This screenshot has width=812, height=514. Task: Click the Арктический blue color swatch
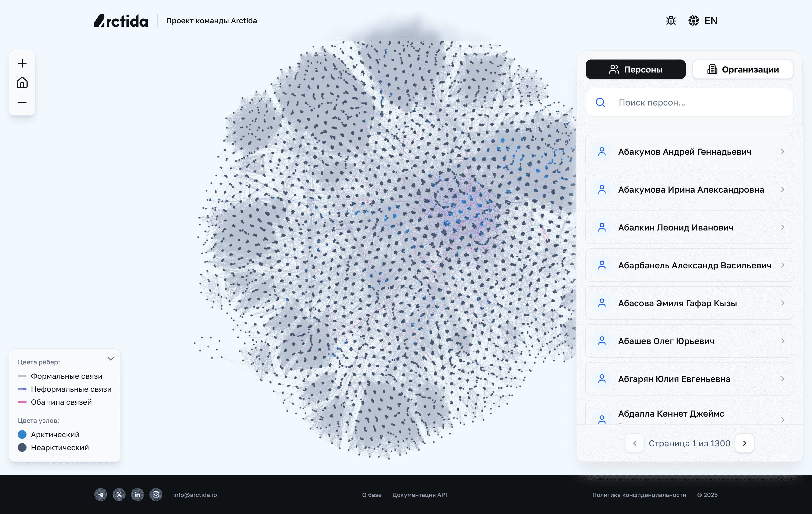(22, 434)
